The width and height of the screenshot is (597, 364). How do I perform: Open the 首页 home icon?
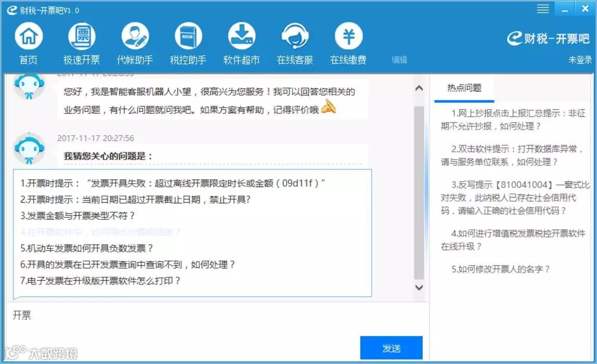tap(29, 36)
